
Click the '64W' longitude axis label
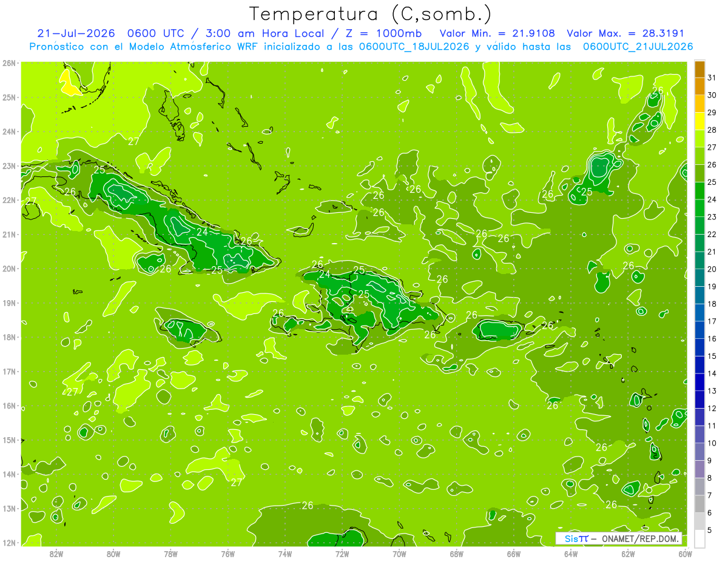(571, 554)
